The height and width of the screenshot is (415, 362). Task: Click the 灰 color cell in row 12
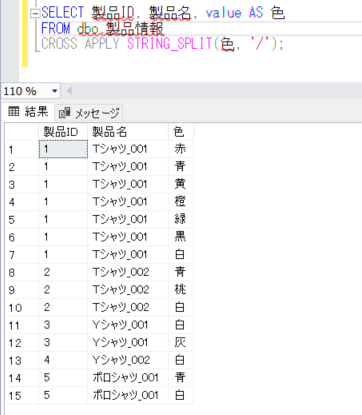[180, 343]
